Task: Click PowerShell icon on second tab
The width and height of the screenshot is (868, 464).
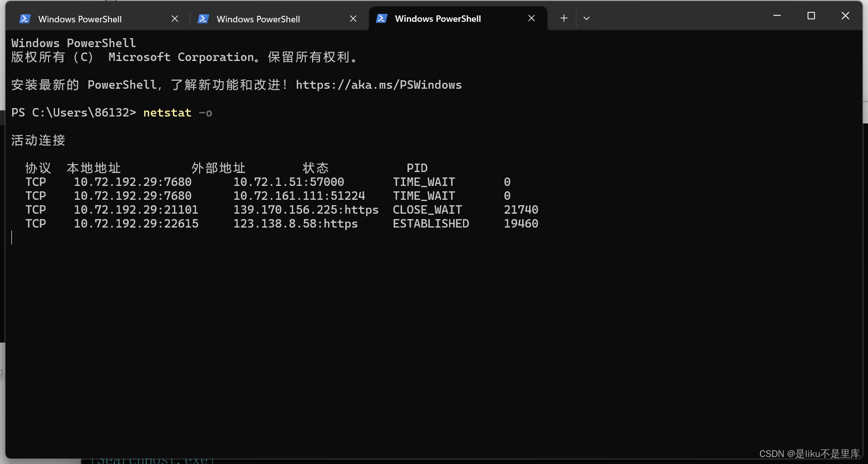Action: 203,19
